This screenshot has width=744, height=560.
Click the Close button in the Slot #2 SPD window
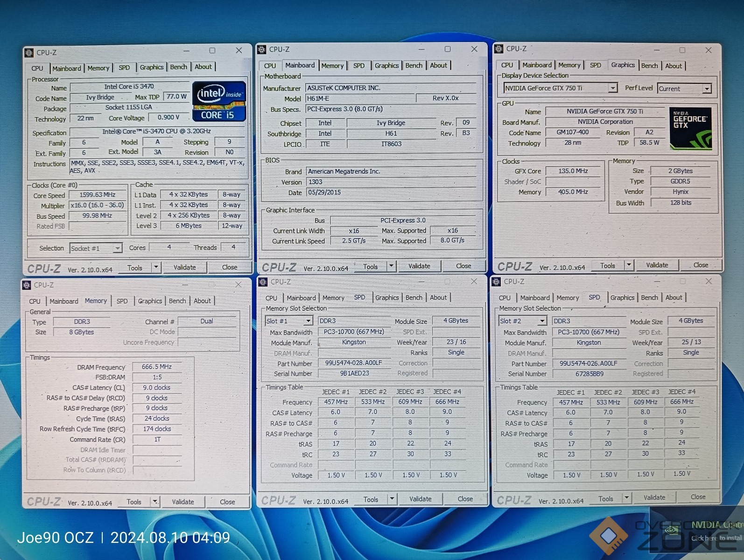pos(698,497)
